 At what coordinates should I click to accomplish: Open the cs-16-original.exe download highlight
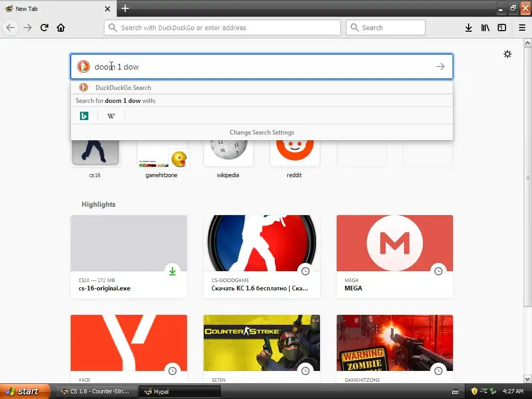point(129,257)
